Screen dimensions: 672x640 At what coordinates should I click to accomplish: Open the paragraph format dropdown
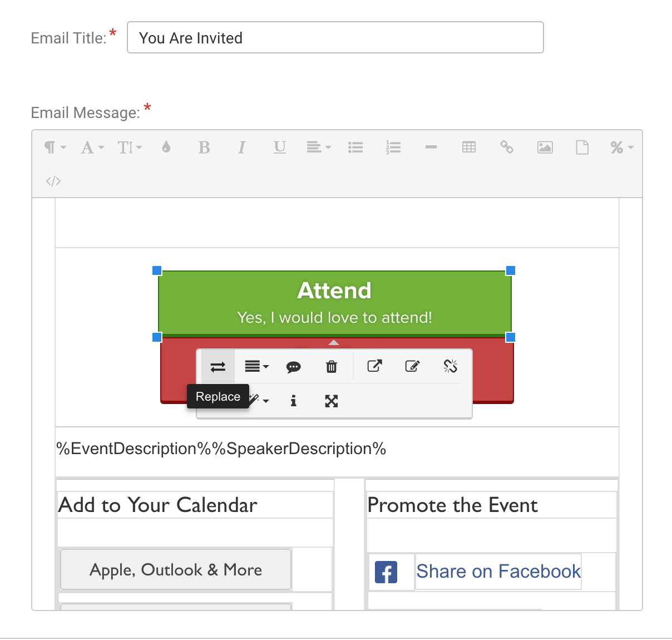point(55,147)
